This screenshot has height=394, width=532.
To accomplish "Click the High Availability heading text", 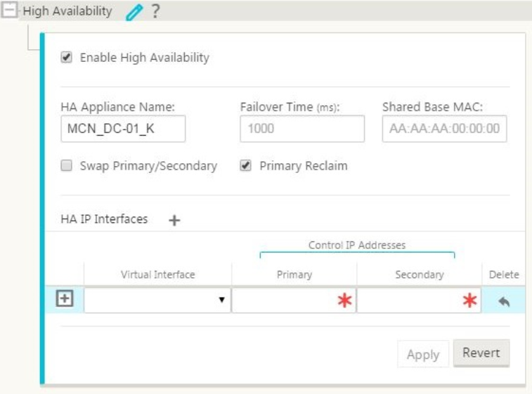I will [67, 11].
